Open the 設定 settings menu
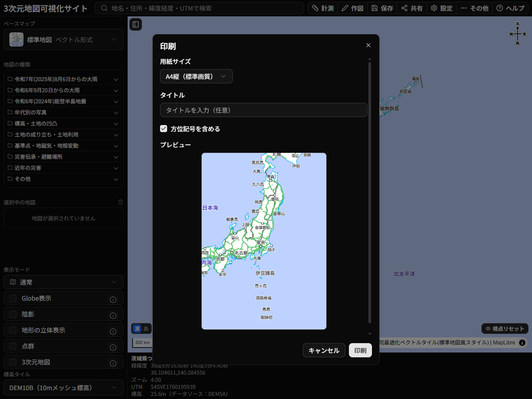This screenshot has width=532, height=399. click(x=441, y=8)
